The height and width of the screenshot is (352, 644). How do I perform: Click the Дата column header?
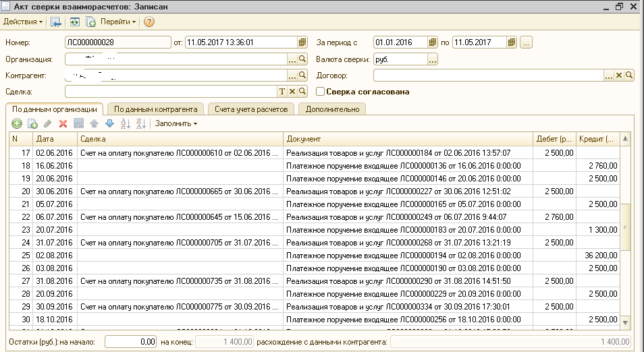[x=55, y=139]
